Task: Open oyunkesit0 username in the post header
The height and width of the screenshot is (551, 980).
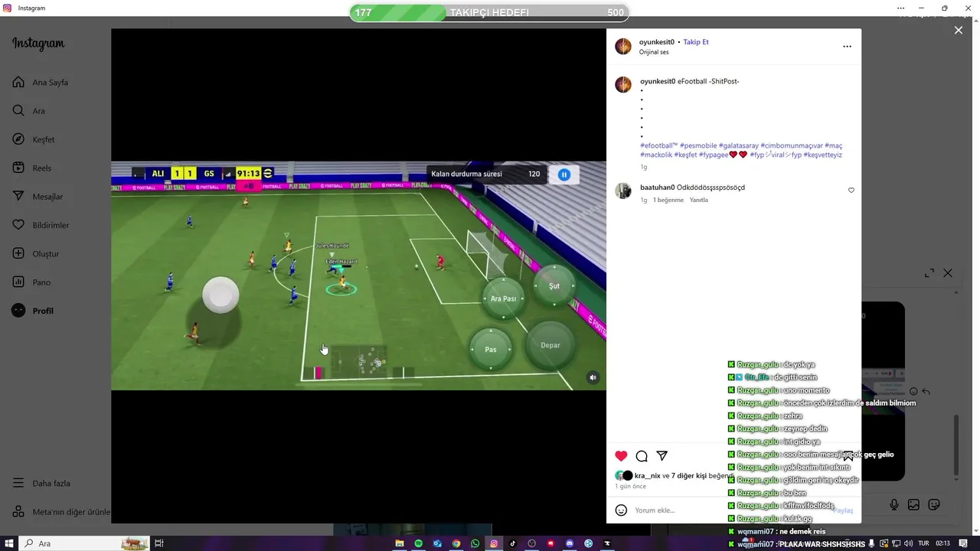Action: tap(657, 42)
